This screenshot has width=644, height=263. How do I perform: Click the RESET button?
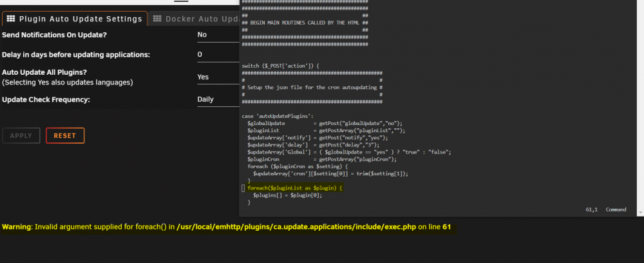65,135
